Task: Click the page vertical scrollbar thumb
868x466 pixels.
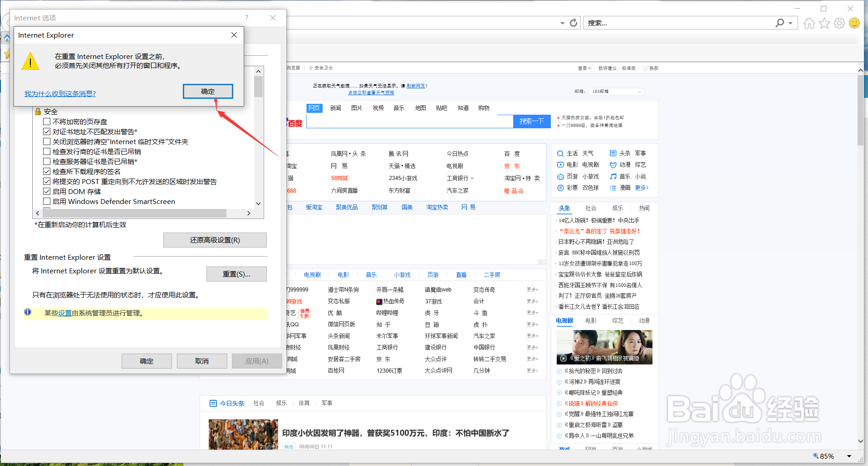Action: (860, 110)
